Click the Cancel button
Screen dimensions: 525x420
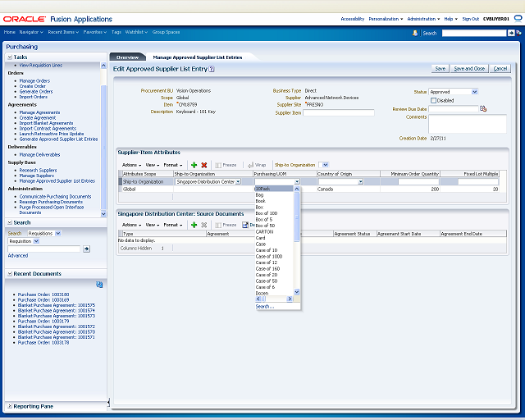(500, 69)
